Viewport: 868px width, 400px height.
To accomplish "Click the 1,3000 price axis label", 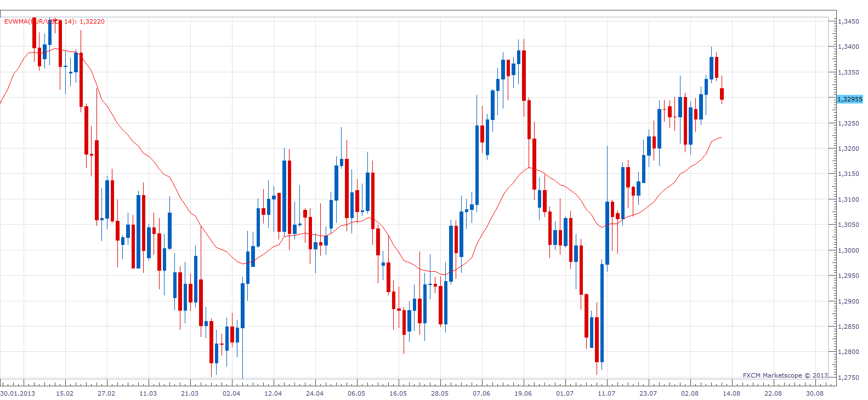I will pos(849,250).
